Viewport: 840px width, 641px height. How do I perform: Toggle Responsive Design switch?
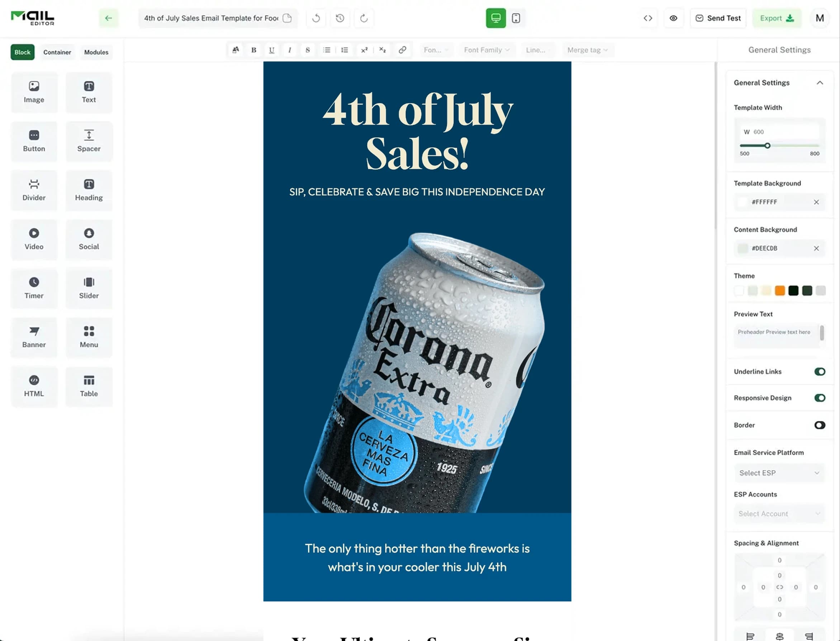[820, 398]
